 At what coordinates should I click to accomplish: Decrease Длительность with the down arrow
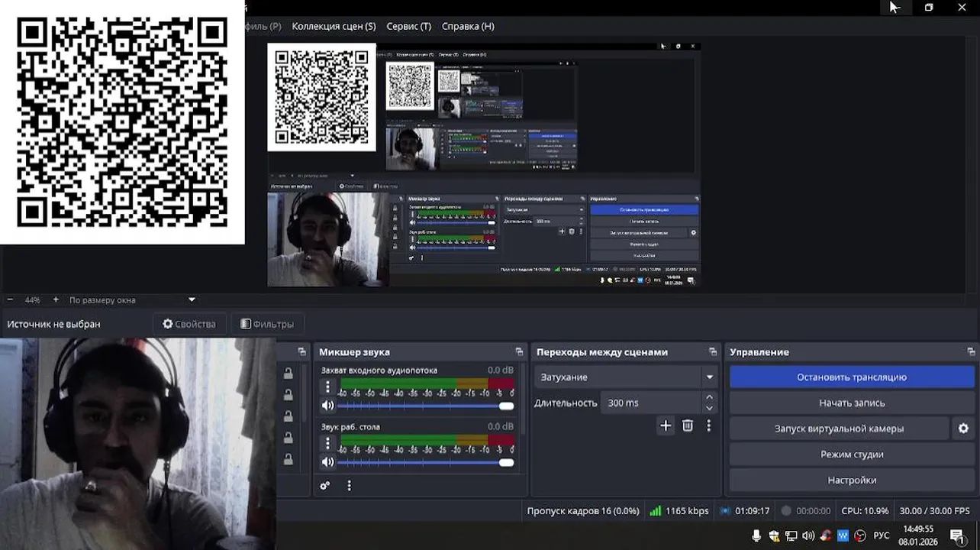tap(710, 409)
